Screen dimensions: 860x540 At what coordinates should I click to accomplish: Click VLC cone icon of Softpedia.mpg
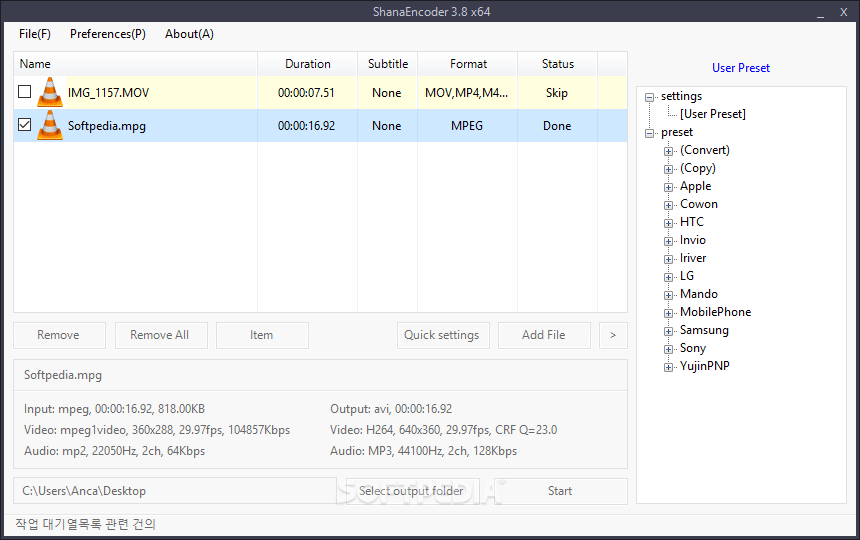click(x=50, y=125)
